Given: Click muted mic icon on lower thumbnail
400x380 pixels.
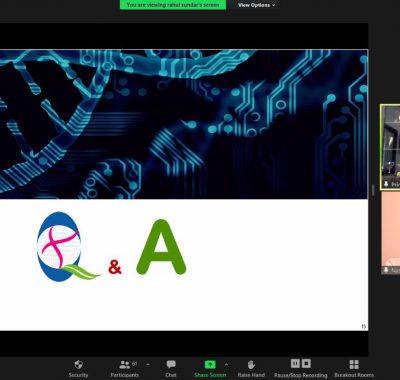Looking at the screenshot, I should point(386,270).
